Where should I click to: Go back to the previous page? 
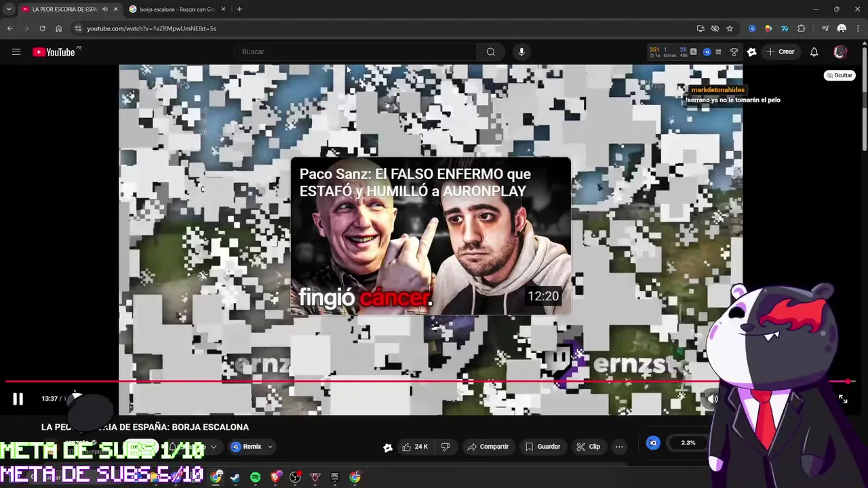tap(9, 28)
